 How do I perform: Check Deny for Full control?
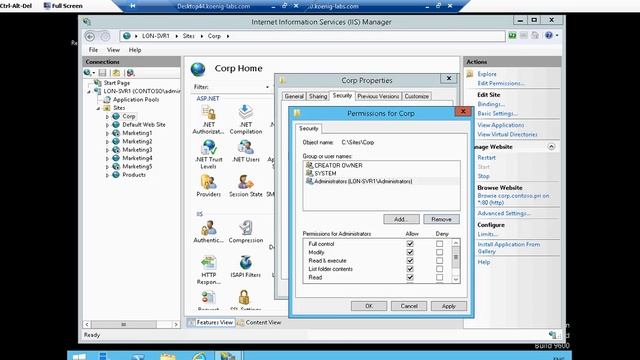[439, 244]
